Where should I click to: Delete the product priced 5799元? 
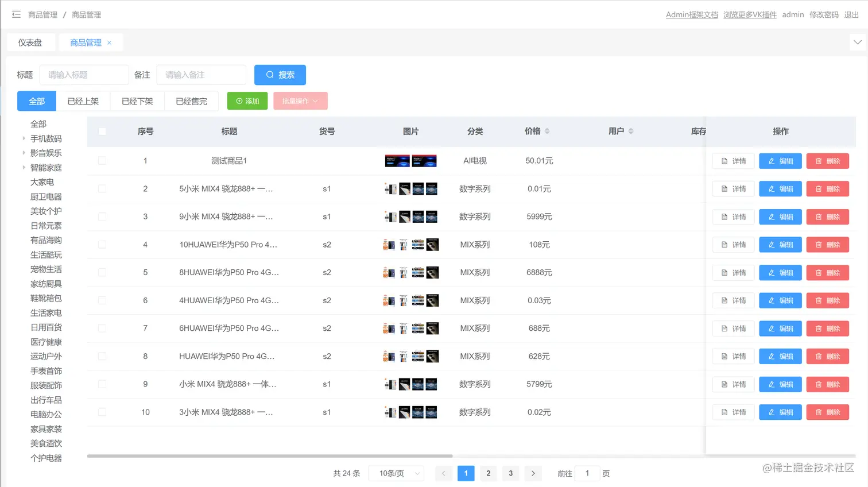point(827,384)
